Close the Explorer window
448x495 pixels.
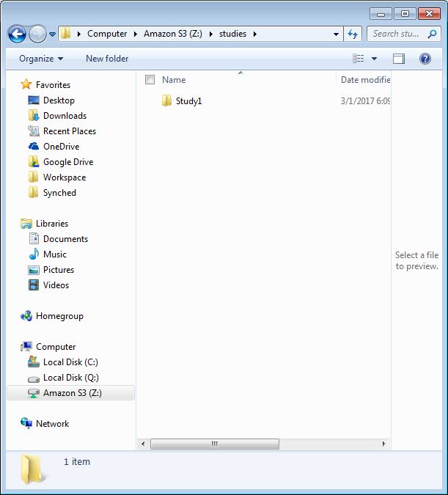pos(430,14)
